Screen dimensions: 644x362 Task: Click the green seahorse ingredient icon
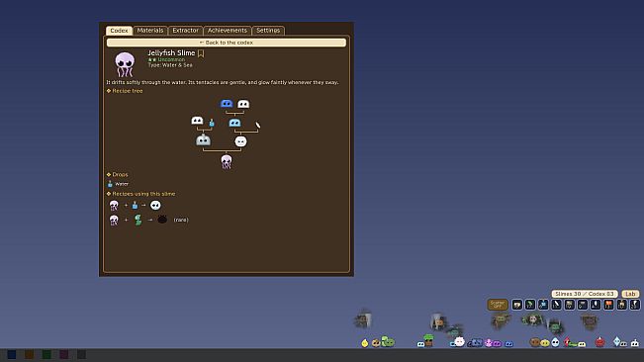point(138,220)
